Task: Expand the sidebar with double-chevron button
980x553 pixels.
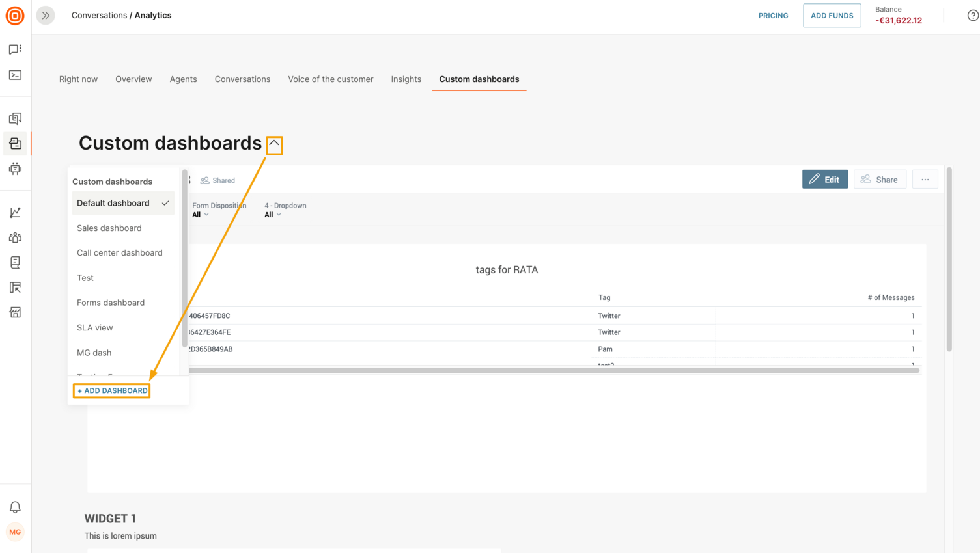Action: [46, 16]
